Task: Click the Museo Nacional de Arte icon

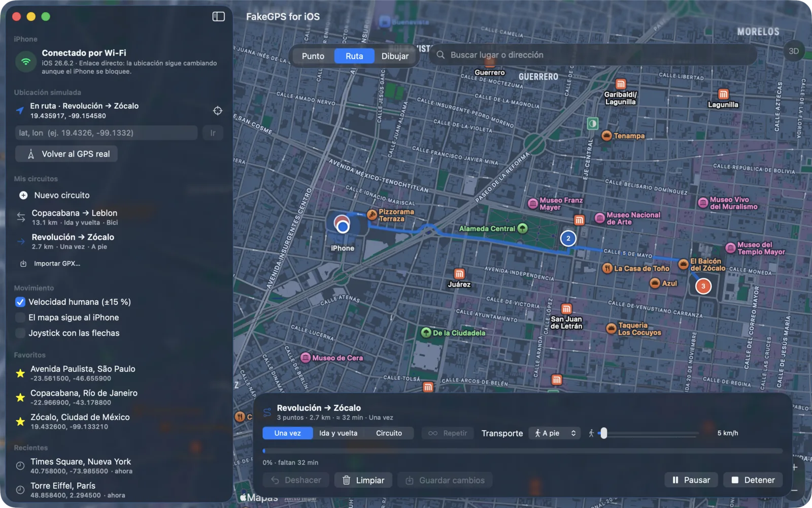Action: (x=600, y=218)
